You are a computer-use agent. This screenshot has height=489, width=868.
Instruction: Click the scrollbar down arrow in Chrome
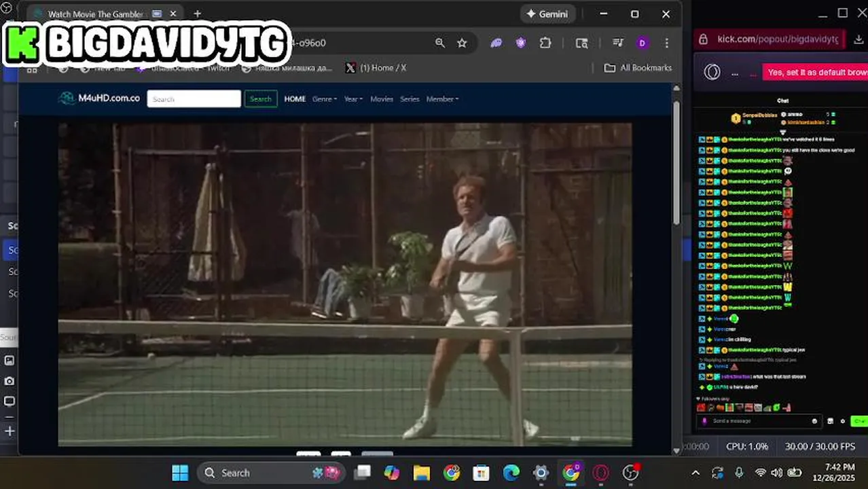click(676, 450)
